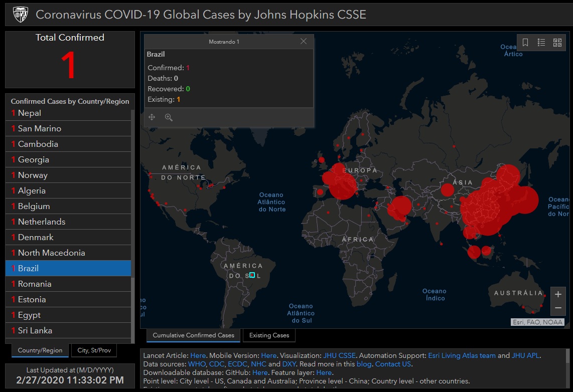Zoom out with the minus button

tap(558, 308)
